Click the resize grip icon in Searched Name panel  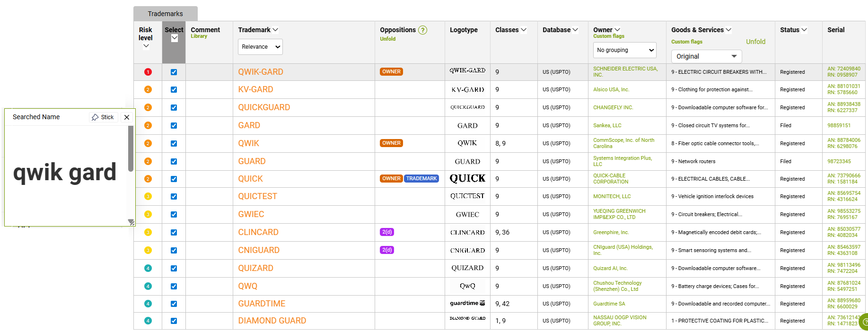pyautogui.click(x=131, y=222)
